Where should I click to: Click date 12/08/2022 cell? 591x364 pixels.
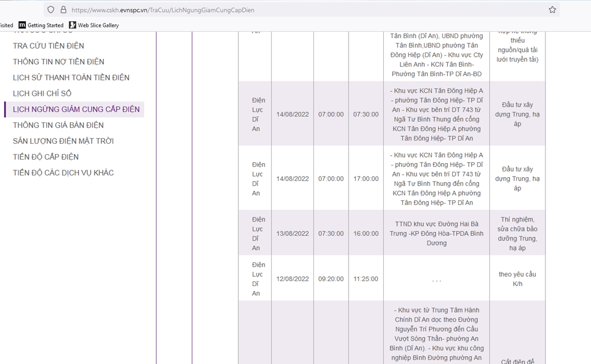click(293, 279)
